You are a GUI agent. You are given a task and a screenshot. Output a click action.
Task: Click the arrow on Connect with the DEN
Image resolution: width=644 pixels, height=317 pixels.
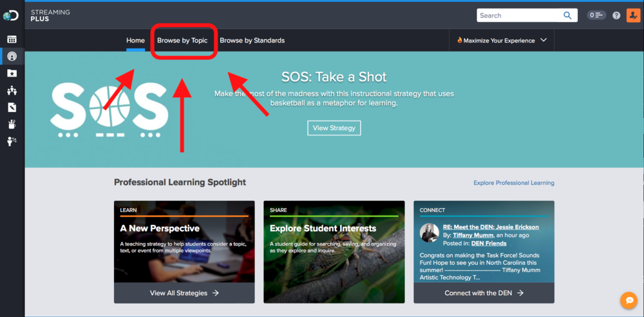tap(520, 293)
